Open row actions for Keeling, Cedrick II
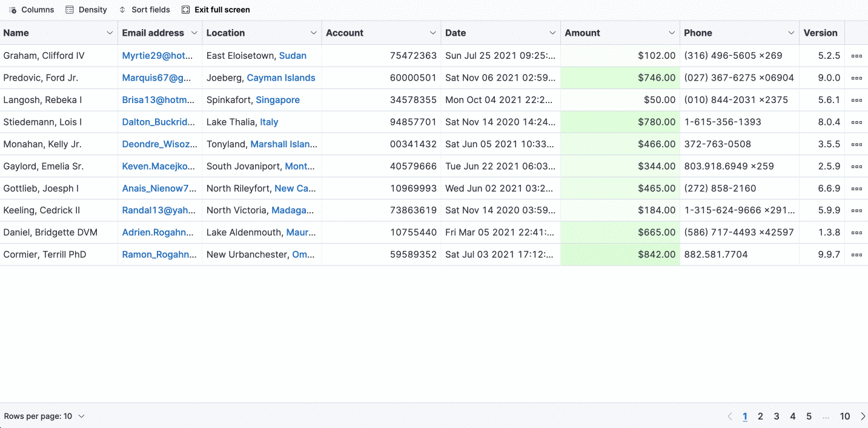This screenshot has width=868, height=428. (856, 210)
